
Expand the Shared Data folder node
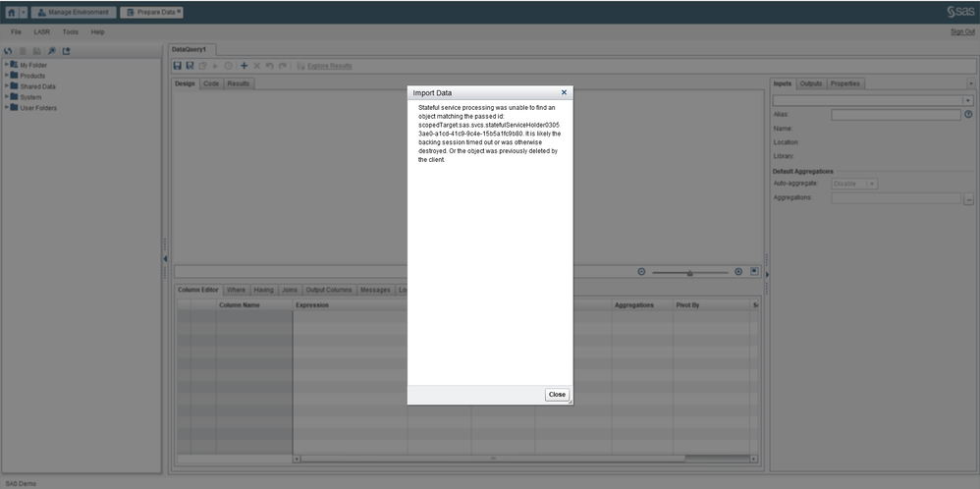click(x=6, y=85)
